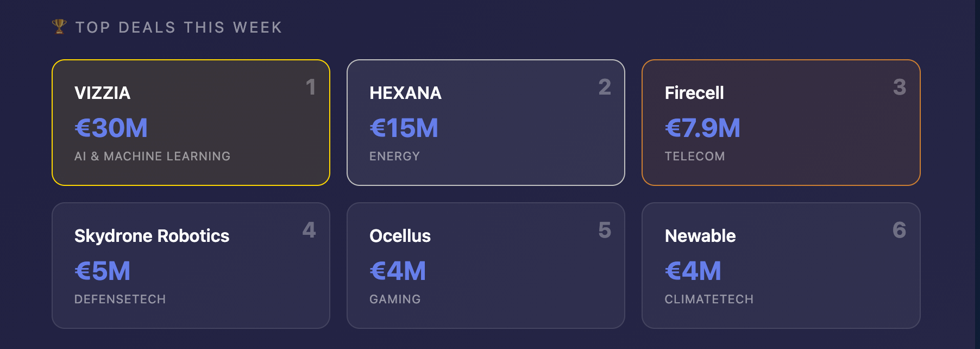Viewport: 980px width, 349px height.
Task: Click the trophy icon beside the heading
Action: tap(59, 26)
